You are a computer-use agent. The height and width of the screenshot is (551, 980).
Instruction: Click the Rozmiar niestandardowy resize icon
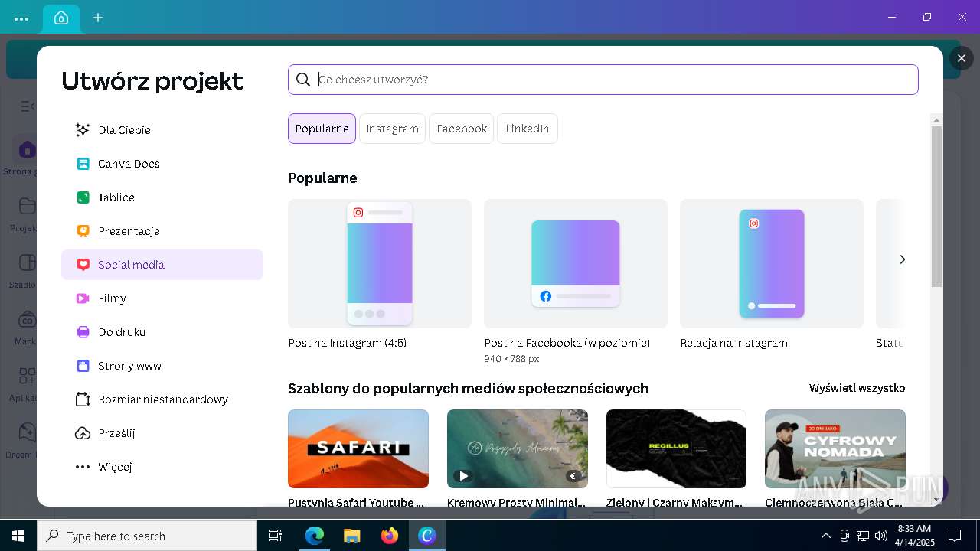(83, 399)
